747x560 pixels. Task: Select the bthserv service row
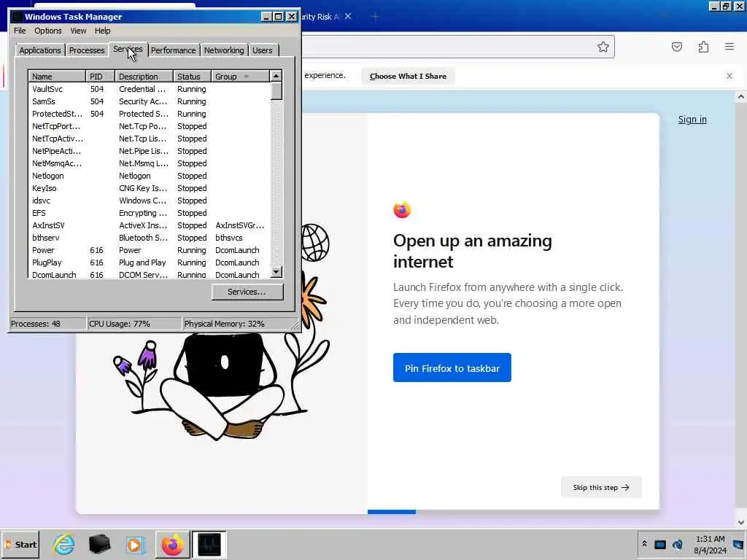click(149, 238)
